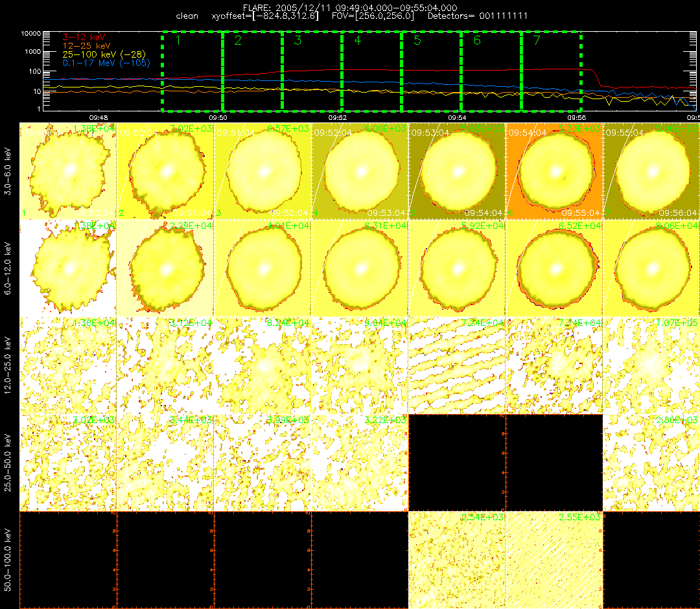Viewport: 700px width, 609px height.
Task: Click the FOV value in header
Action: pyautogui.click(x=373, y=16)
